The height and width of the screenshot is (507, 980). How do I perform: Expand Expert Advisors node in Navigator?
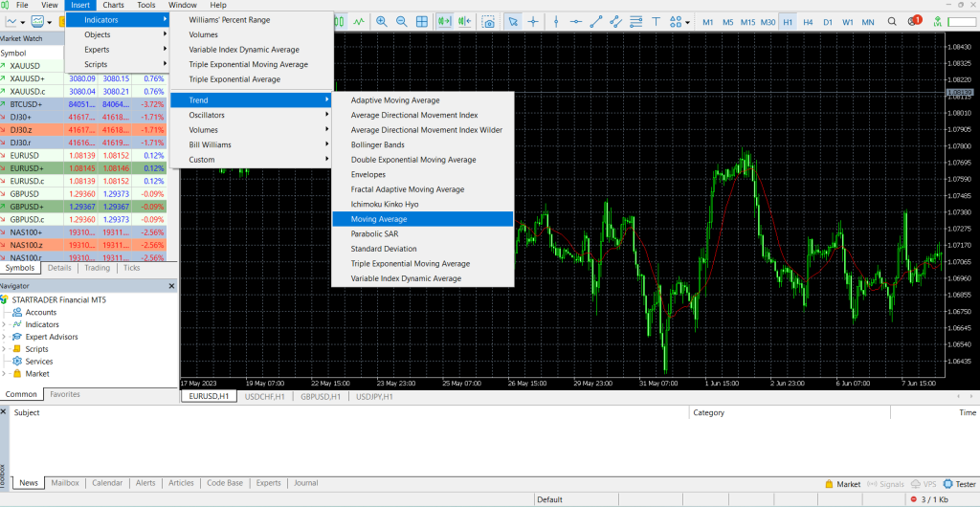pyautogui.click(x=3, y=337)
